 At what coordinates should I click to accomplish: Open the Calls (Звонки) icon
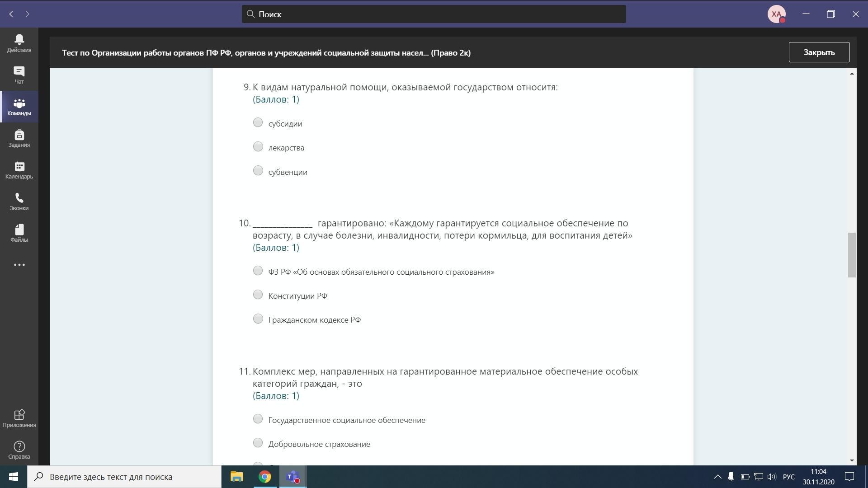pos(19,202)
